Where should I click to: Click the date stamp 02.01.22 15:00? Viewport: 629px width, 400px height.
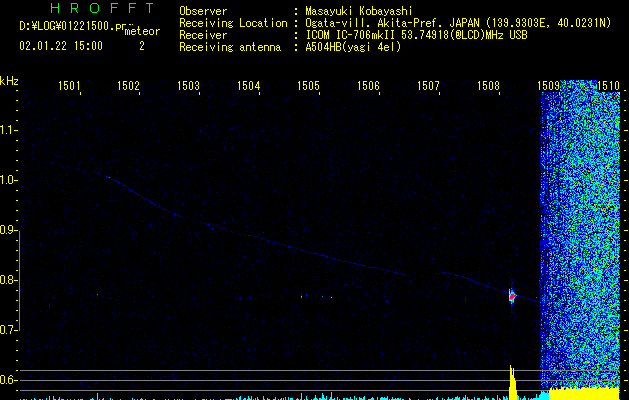pos(61,46)
